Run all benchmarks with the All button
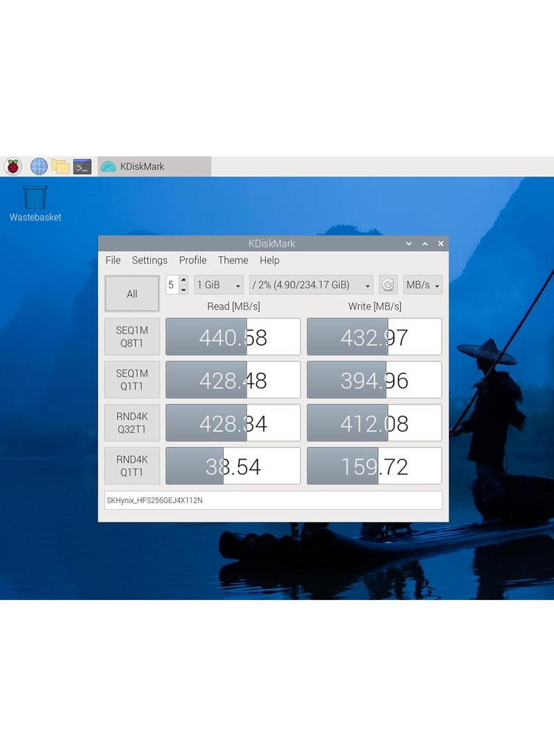This screenshot has height=756, width=554. 132,293
